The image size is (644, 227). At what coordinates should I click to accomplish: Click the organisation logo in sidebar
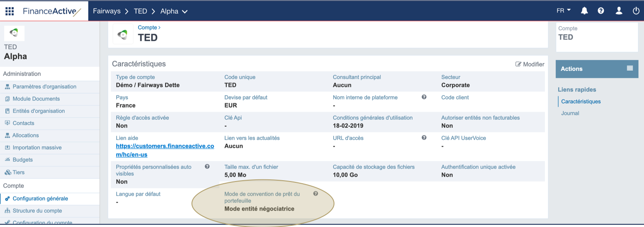click(14, 33)
